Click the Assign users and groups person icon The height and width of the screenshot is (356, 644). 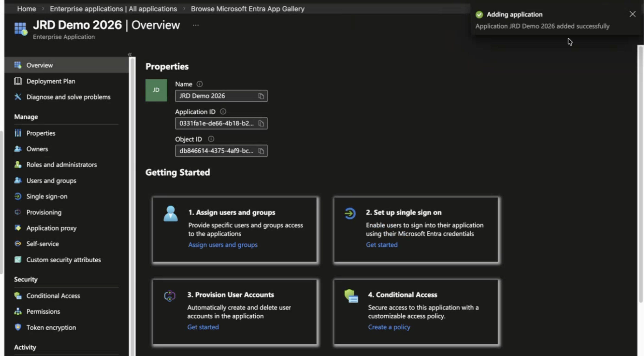[x=171, y=214]
